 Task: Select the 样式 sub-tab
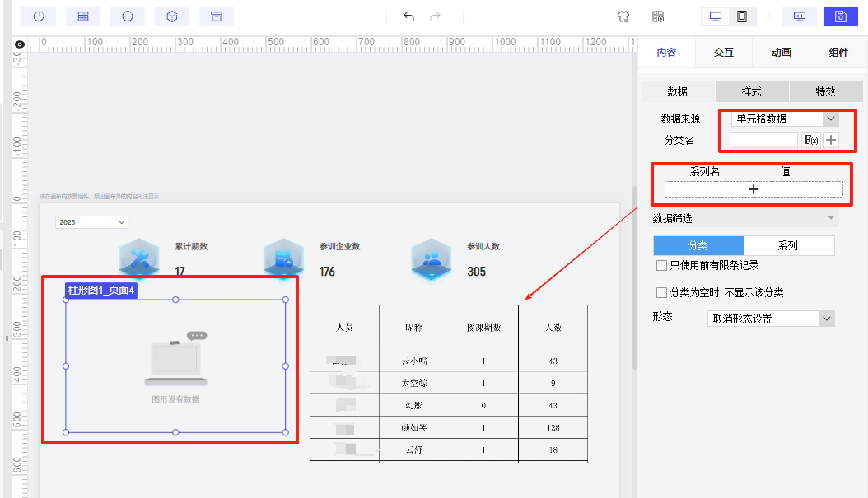click(752, 92)
